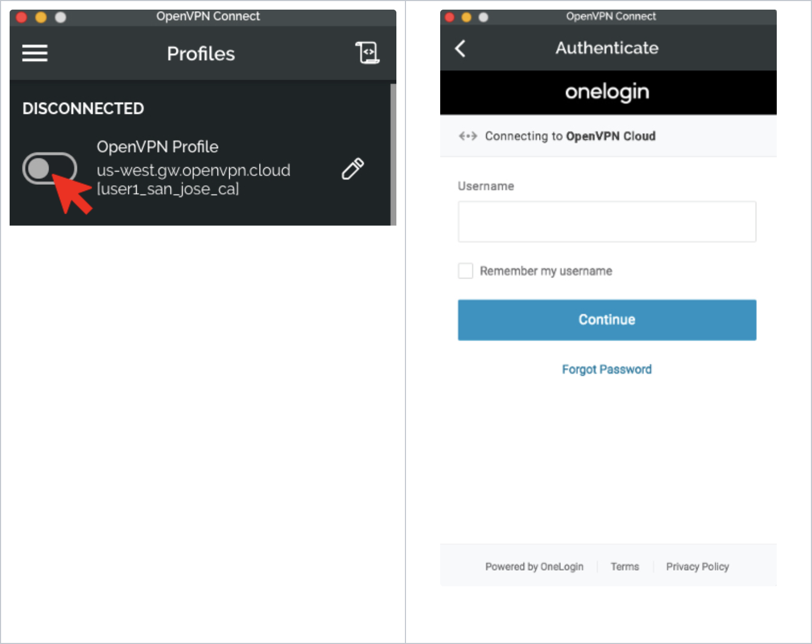Toggle the OpenVPN Profile connection switch

point(49,169)
